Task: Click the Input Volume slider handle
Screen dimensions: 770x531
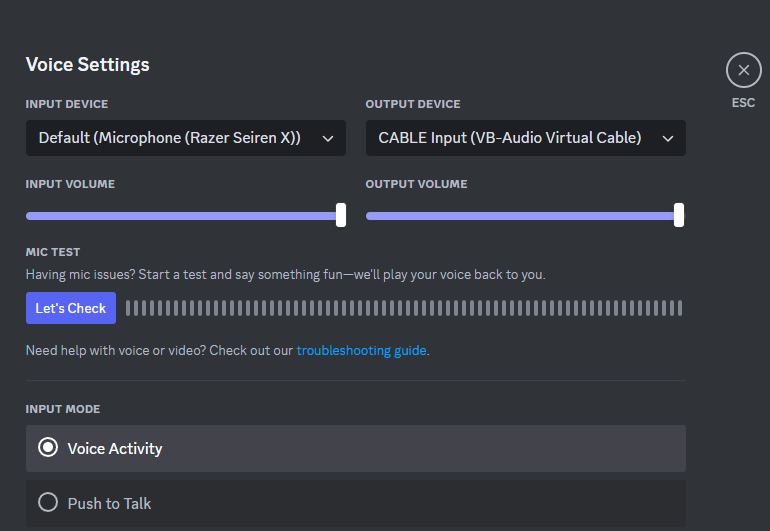Action: (341, 215)
